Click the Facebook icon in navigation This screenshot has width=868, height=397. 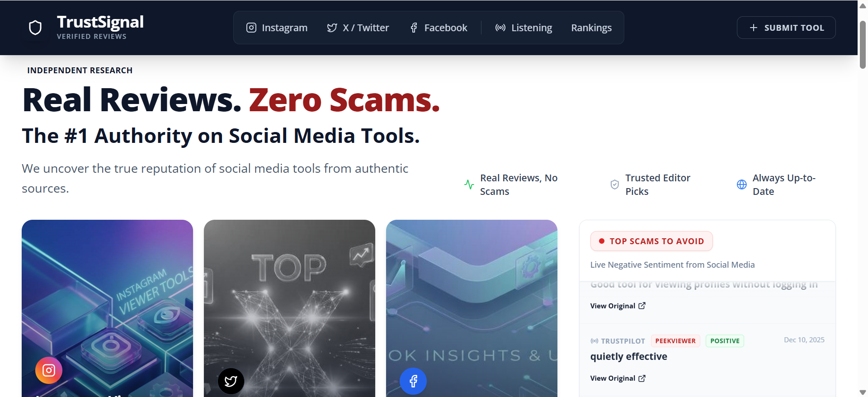click(414, 28)
